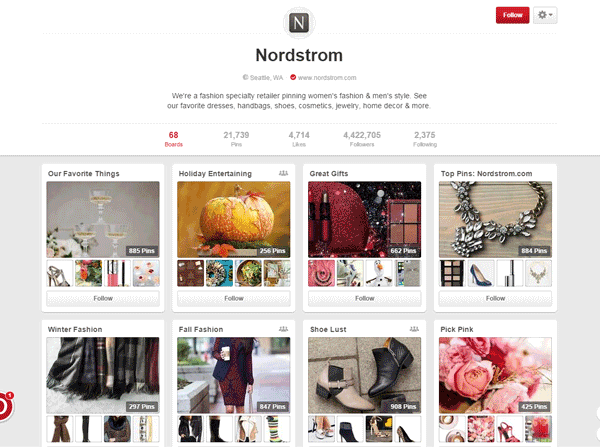Click the Nordstrom N logo avatar
This screenshot has width=600, height=447.
click(299, 23)
